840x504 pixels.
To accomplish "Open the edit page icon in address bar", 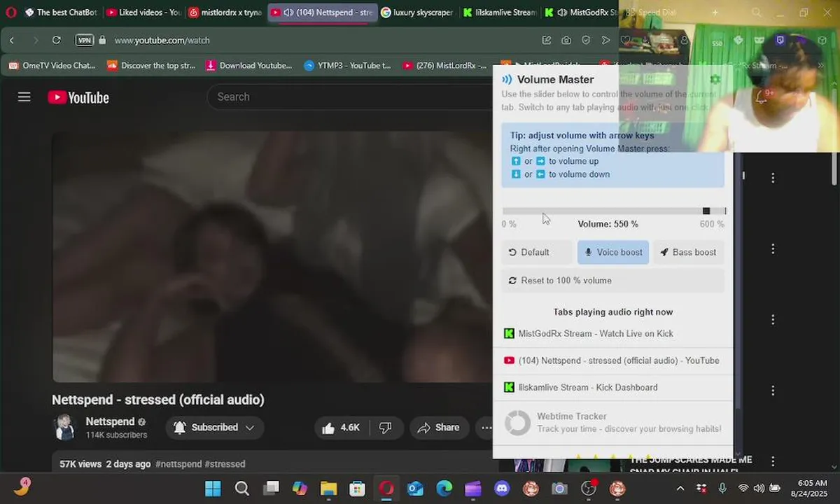I will 547,41.
